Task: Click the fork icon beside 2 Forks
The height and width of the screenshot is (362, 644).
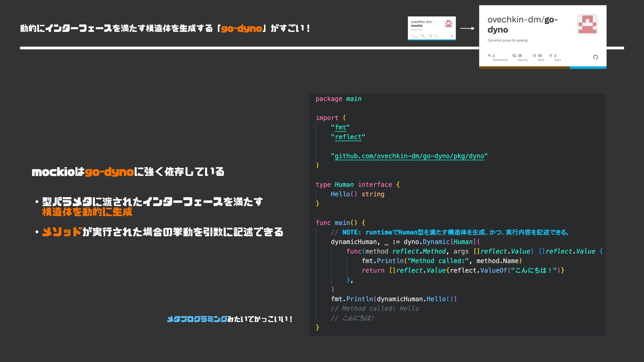Action: (551, 55)
